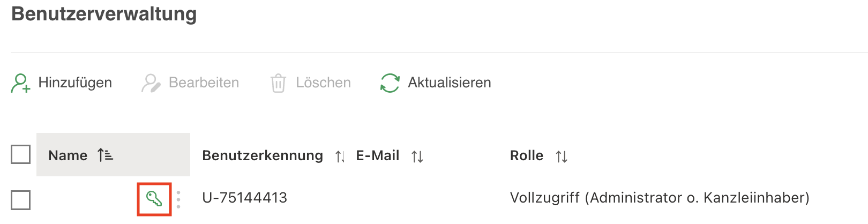Open the three-dot row options menu
The height and width of the screenshot is (224, 868).
(178, 199)
